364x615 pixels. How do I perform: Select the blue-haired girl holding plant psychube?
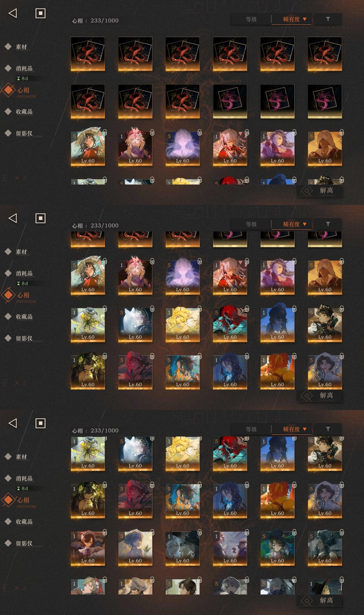[x=135, y=548]
